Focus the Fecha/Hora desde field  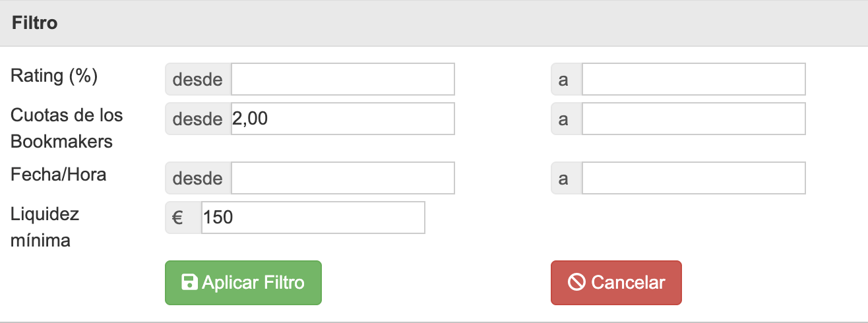(342, 178)
